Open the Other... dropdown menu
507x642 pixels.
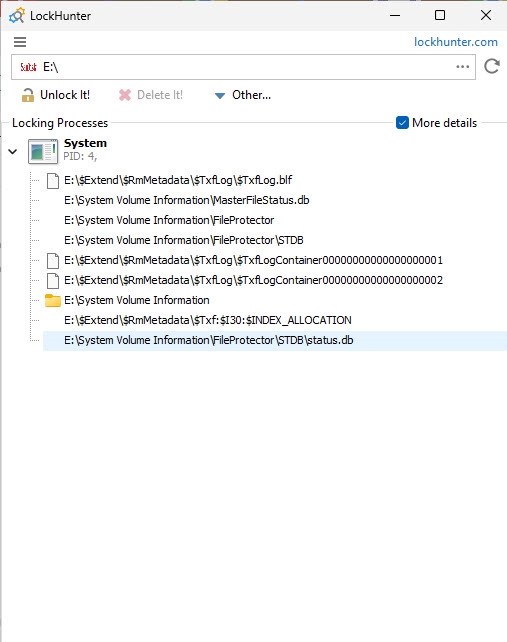(243, 95)
